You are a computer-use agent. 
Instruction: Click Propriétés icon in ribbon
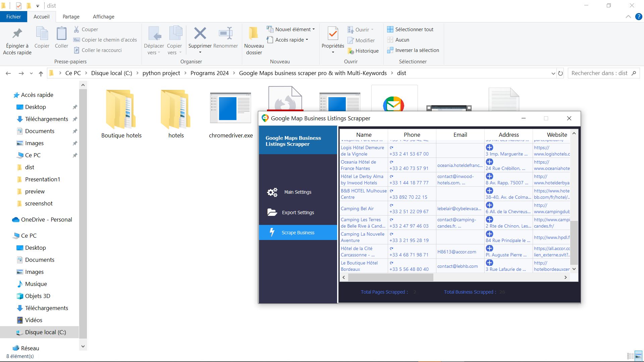(x=333, y=34)
